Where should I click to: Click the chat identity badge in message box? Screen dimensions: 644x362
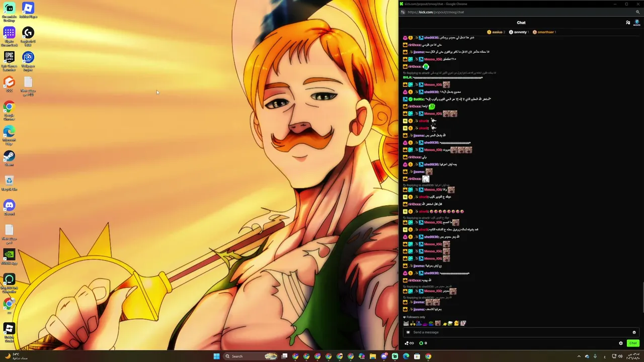point(408,332)
